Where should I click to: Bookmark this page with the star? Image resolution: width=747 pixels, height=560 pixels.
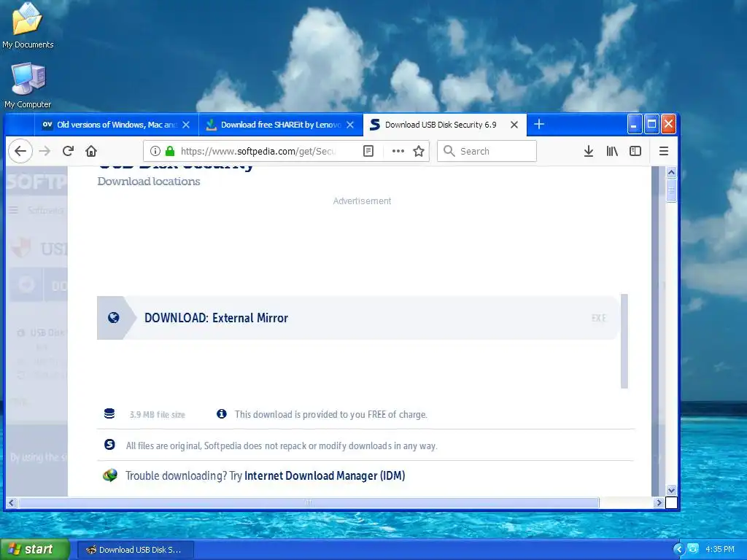[x=419, y=152]
